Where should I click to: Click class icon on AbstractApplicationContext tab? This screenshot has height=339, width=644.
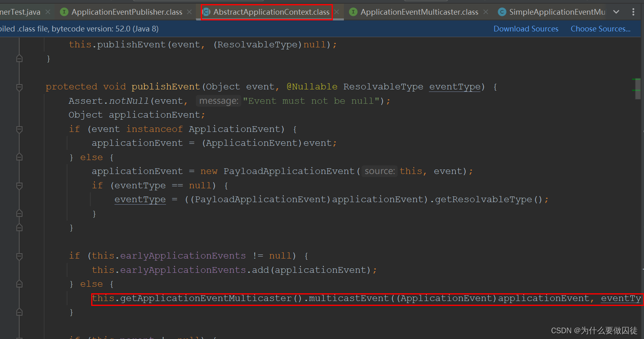tap(206, 12)
